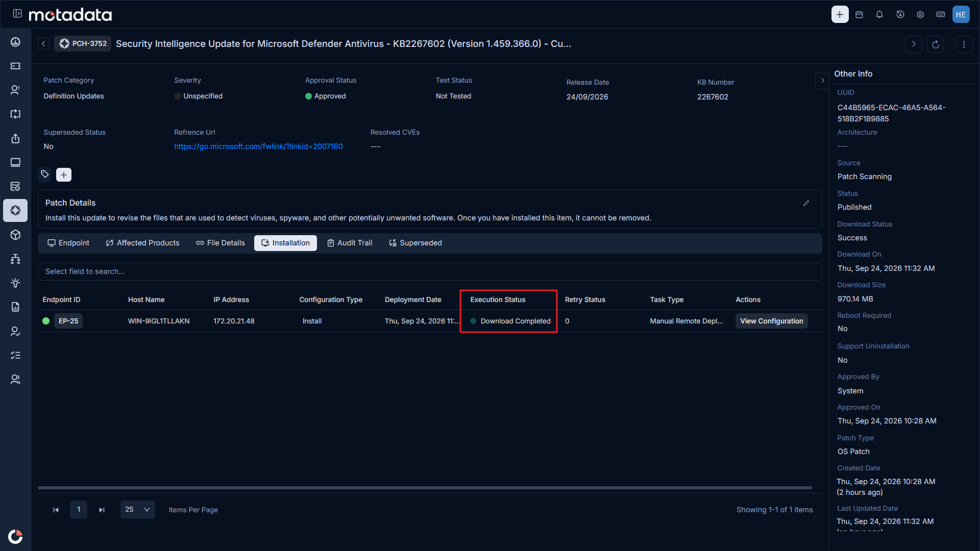Click the horizontal table scrollbar

[x=425, y=488]
